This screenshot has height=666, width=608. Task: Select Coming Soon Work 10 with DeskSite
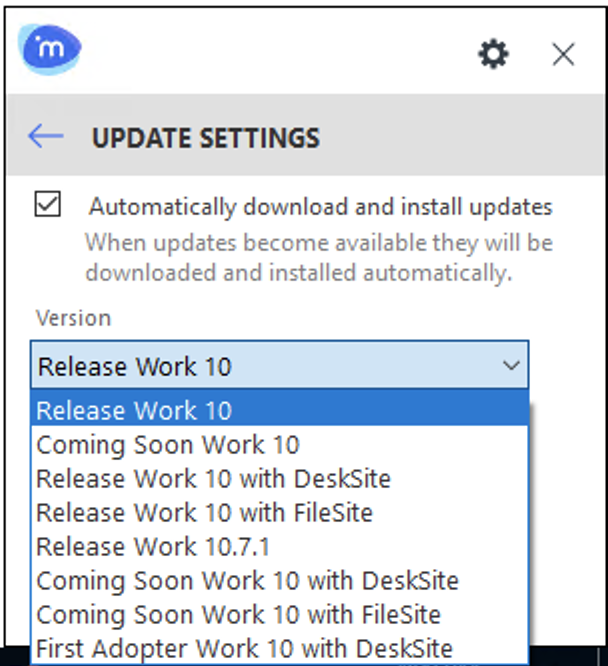[x=247, y=580]
